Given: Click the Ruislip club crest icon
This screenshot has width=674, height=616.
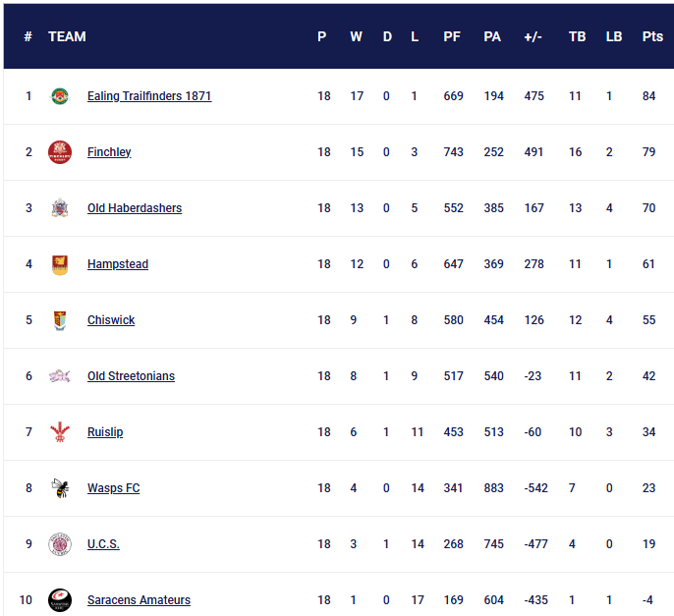Looking at the screenshot, I should click(x=60, y=432).
